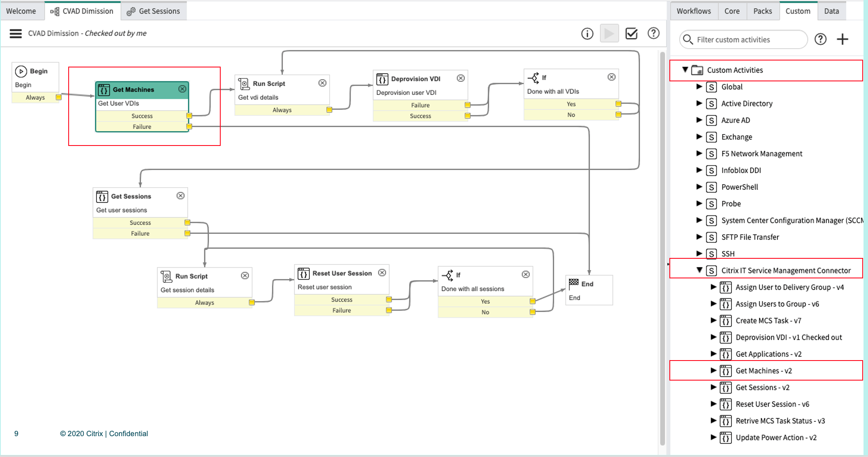Click the Begin play circle icon

click(21, 71)
